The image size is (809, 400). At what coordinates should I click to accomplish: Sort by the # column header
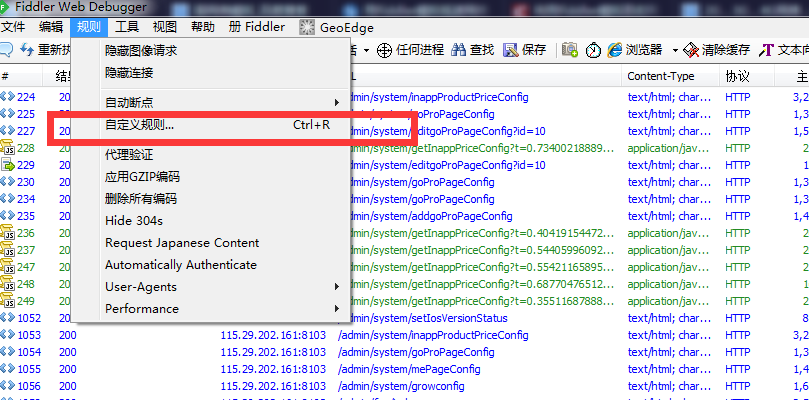[x=21, y=76]
